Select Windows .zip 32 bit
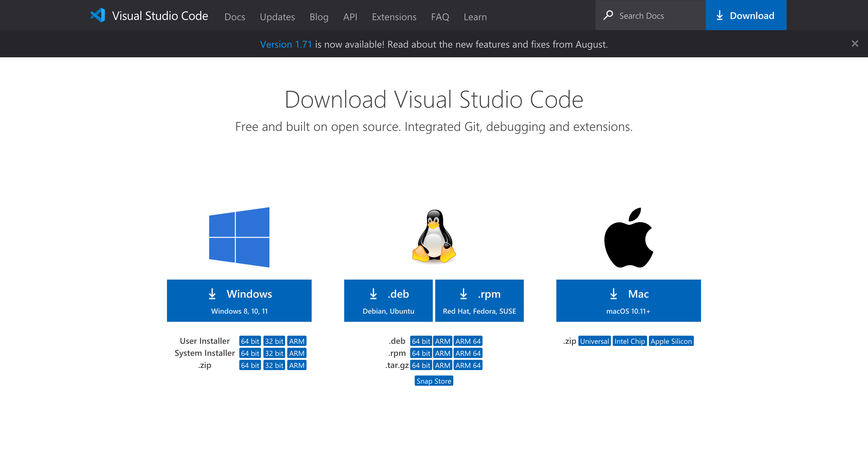868x453 pixels. pos(274,365)
